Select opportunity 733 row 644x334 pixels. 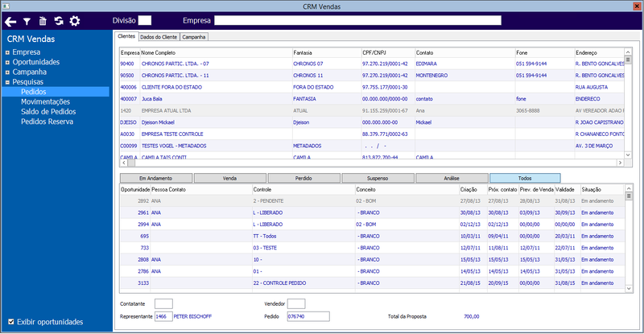(x=372, y=248)
